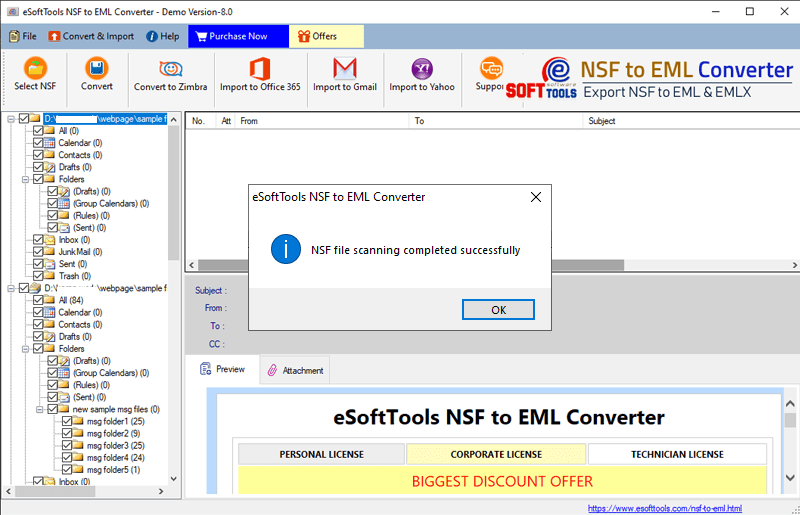Open Convert to Zimbra tool
This screenshot has height=515, width=800.
pyautogui.click(x=170, y=69)
